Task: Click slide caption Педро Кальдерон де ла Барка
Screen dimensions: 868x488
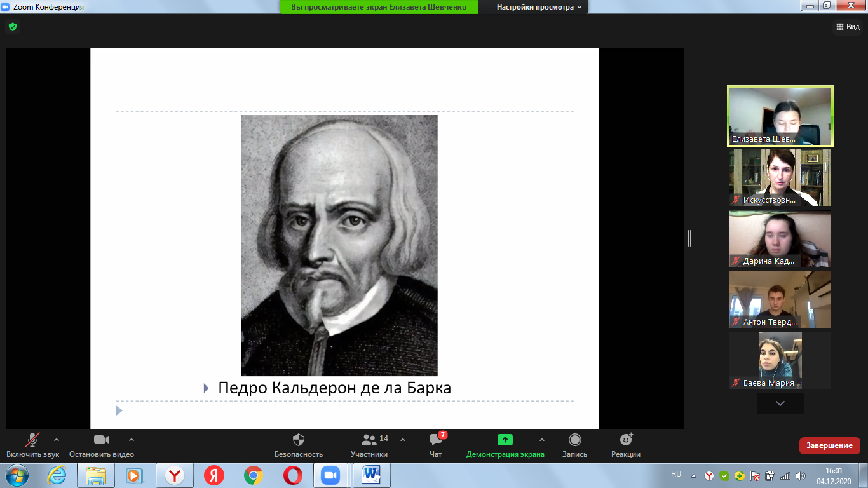Action: pyautogui.click(x=334, y=388)
